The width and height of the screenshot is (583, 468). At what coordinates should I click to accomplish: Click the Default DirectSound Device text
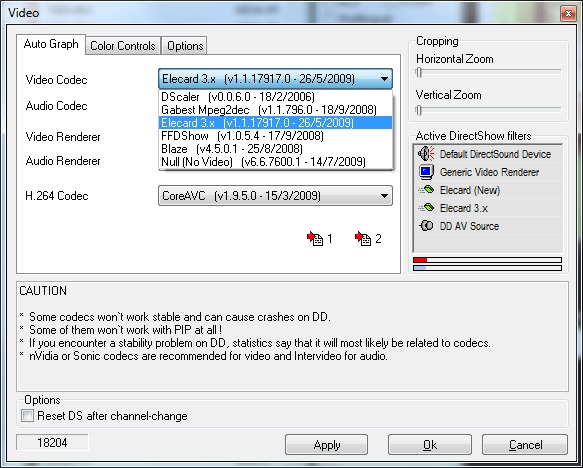pyautogui.click(x=495, y=154)
